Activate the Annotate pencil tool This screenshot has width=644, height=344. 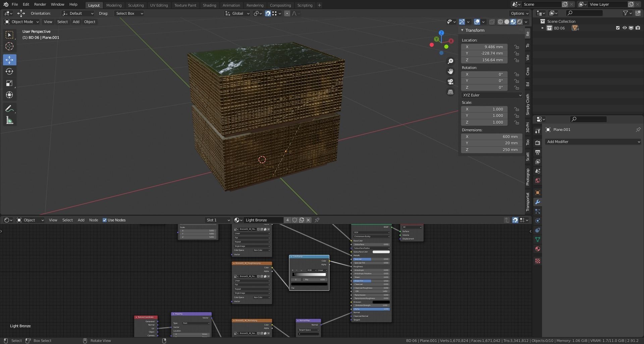(9, 109)
